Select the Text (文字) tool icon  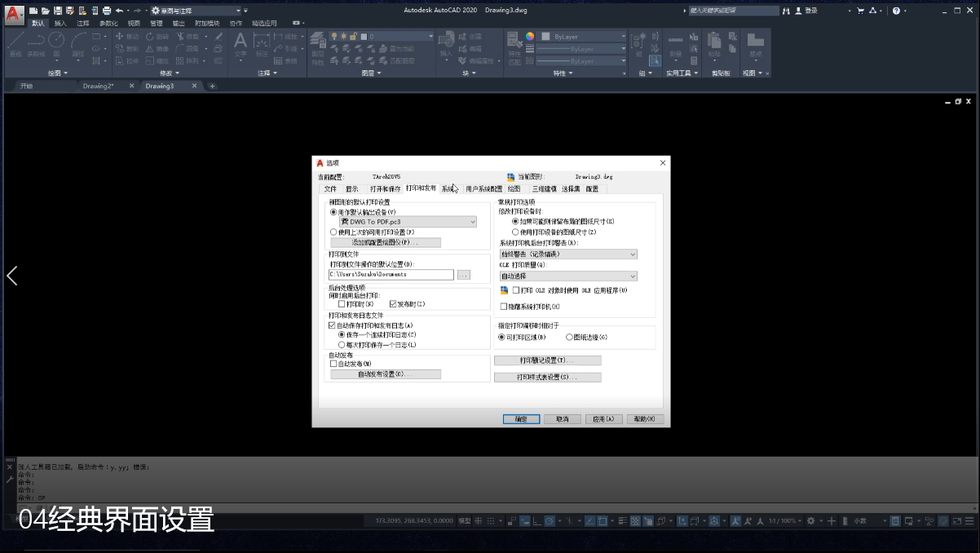point(241,42)
